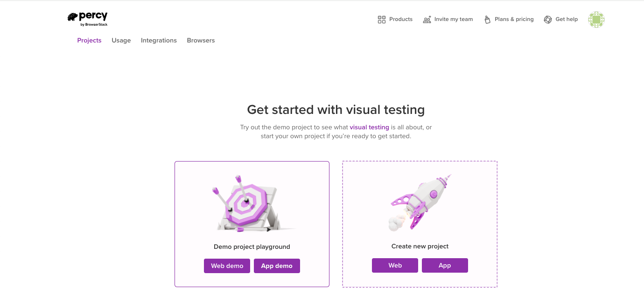This screenshot has height=296, width=644.
Task: Select the Browsers tab
Action: pyautogui.click(x=201, y=41)
